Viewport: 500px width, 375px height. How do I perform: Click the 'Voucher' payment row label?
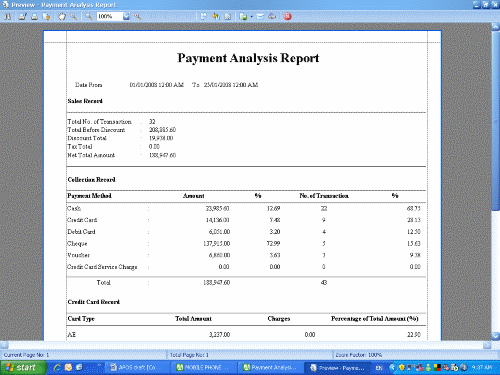click(x=78, y=255)
